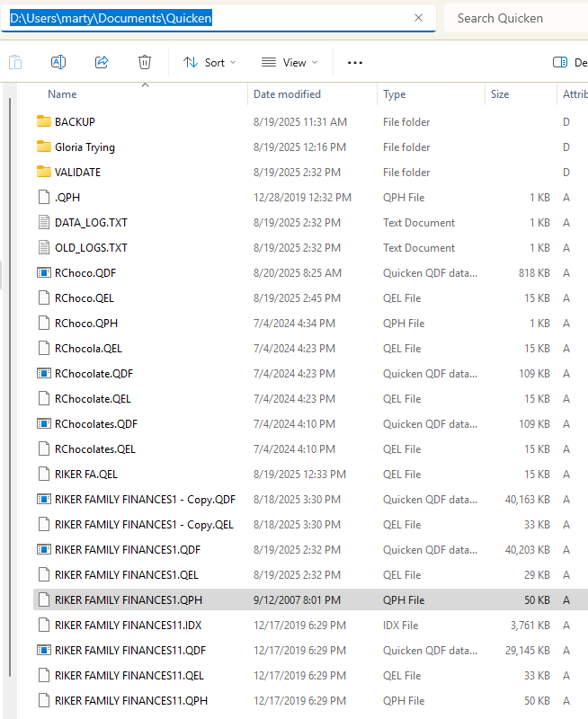Click the RChoco.QDF Quicken icon
This screenshot has height=719, width=588.
click(44, 273)
